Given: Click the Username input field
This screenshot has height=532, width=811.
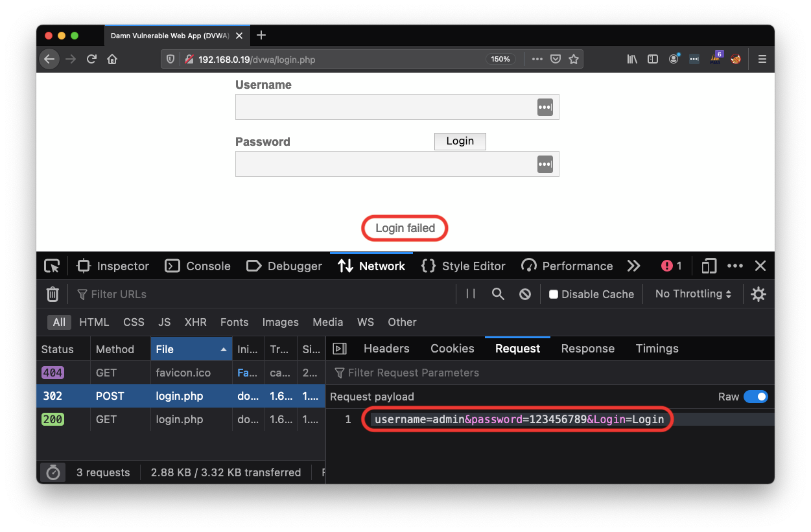Looking at the screenshot, I should coord(386,108).
